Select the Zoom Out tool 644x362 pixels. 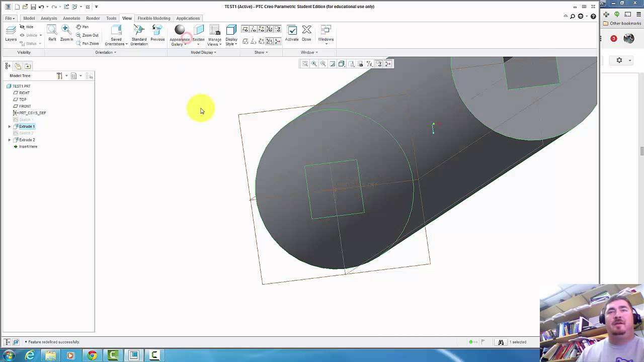(89, 35)
